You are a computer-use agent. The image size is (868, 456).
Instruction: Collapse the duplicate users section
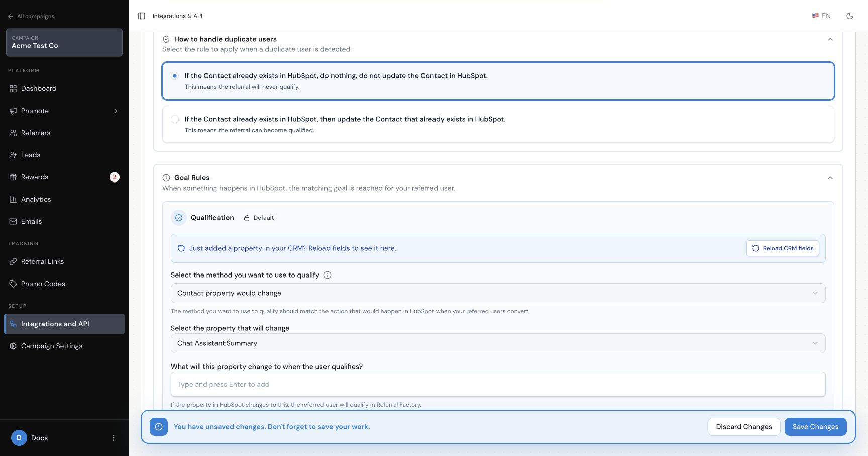click(x=830, y=39)
